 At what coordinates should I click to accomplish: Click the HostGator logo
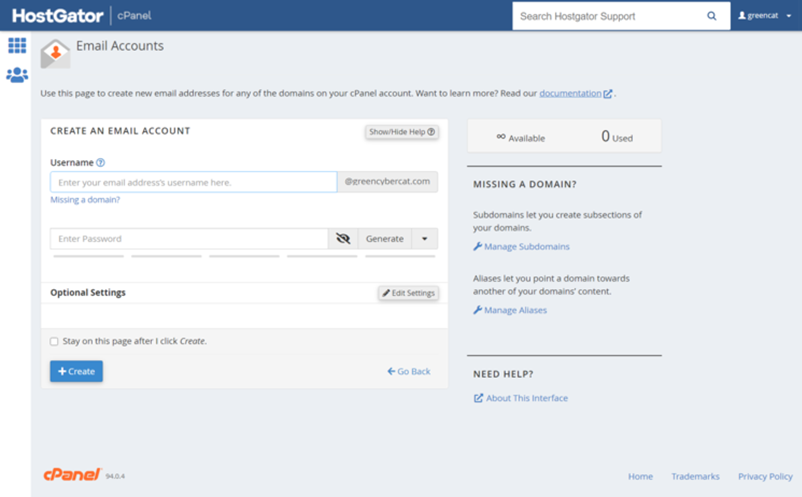click(58, 16)
